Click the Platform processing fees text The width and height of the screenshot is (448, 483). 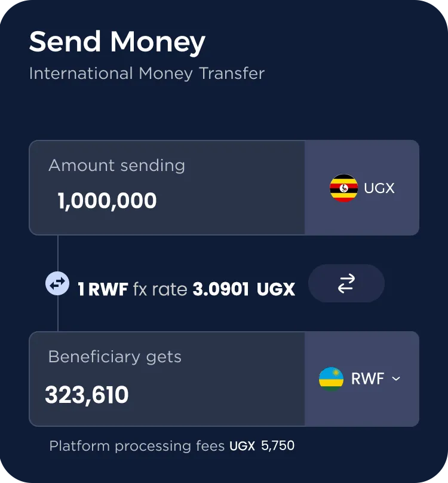click(137, 446)
